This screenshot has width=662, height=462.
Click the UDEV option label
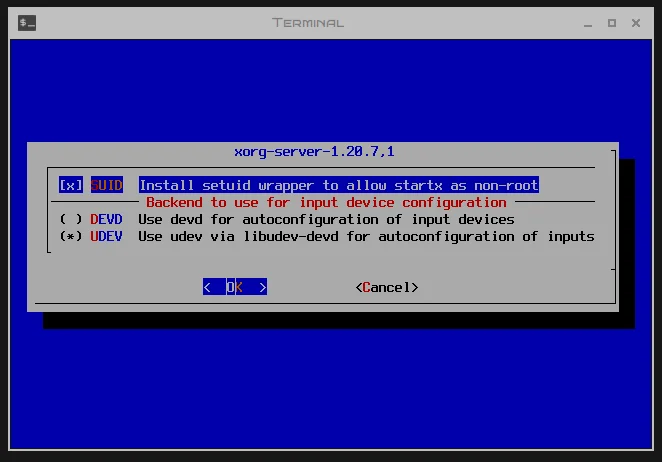click(x=106, y=236)
